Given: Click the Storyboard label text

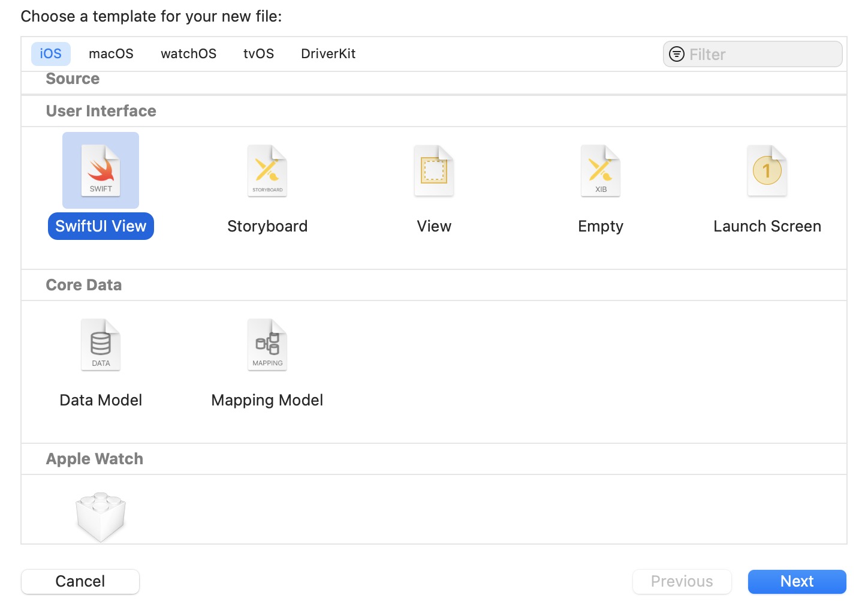Looking at the screenshot, I should tap(267, 226).
